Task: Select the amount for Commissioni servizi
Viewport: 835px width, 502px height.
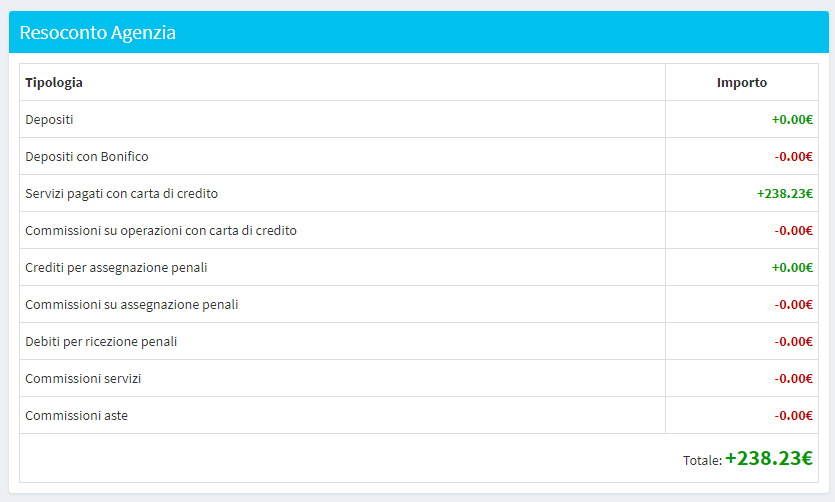Action: (x=793, y=378)
